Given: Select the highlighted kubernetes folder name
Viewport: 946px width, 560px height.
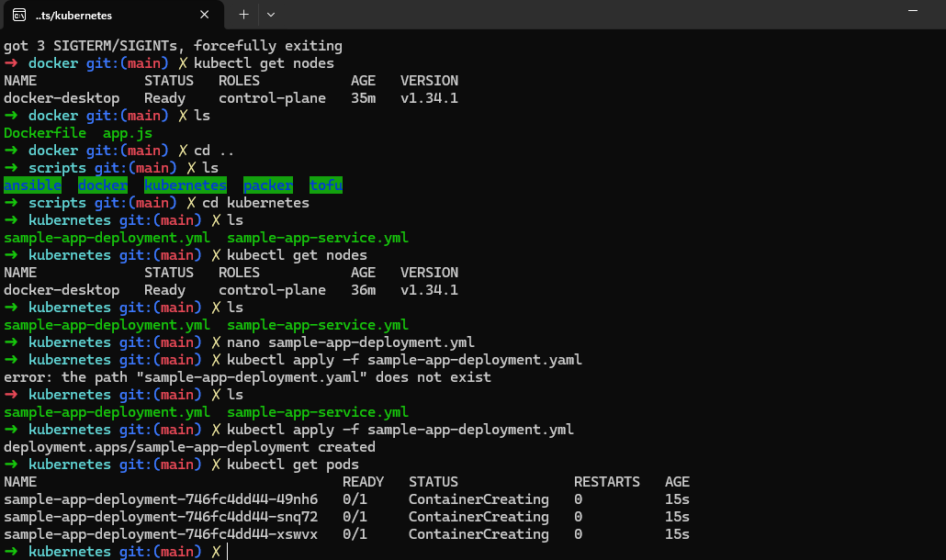Looking at the screenshot, I should [x=186, y=185].
